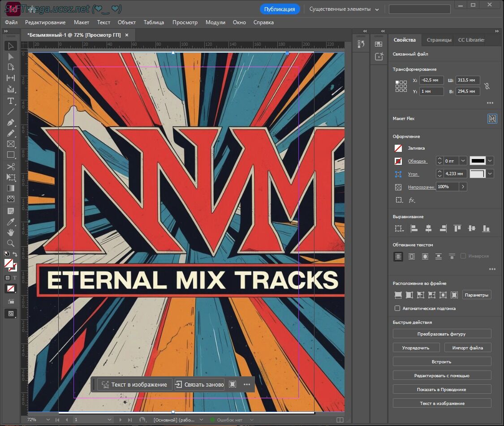Image resolution: width=504 pixels, height=426 pixels.
Task: Activate the Hand tool
Action: point(11,232)
